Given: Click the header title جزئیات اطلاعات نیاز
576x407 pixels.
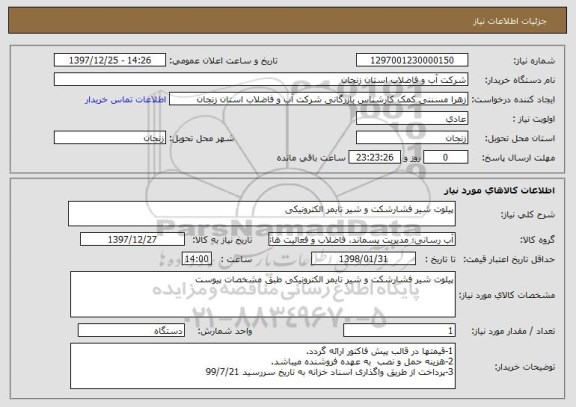Looking at the screenshot, I should 510,21.
